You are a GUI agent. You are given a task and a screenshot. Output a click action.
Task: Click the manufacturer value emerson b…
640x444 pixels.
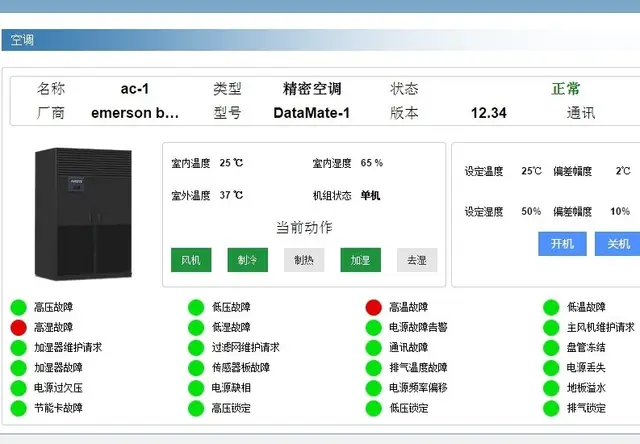(x=135, y=113)
